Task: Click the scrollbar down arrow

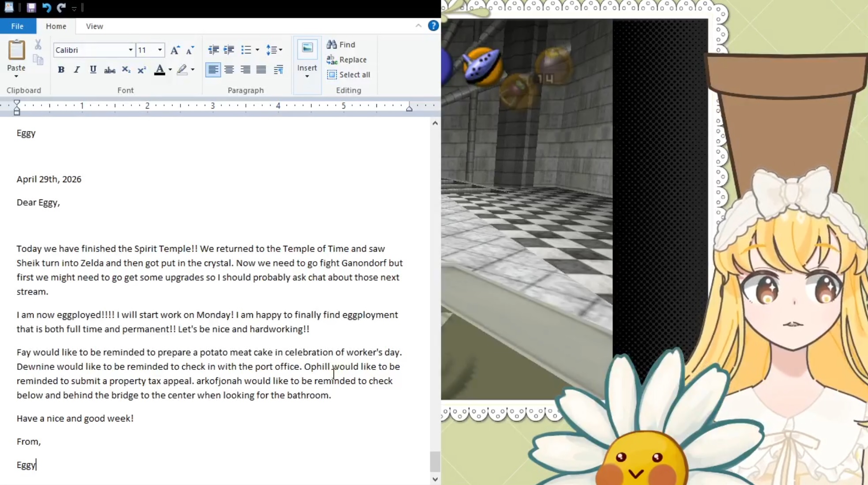Action: click(435, 479)
